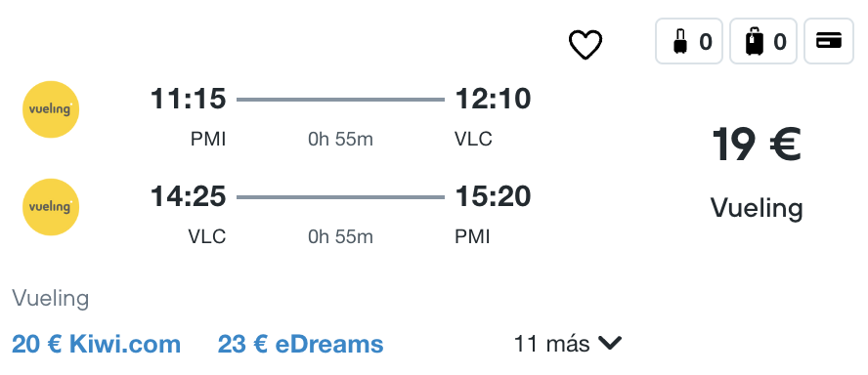Click the 11:15 departure time
The width and height of the screenshot is (868, 375).
[189, 99]
